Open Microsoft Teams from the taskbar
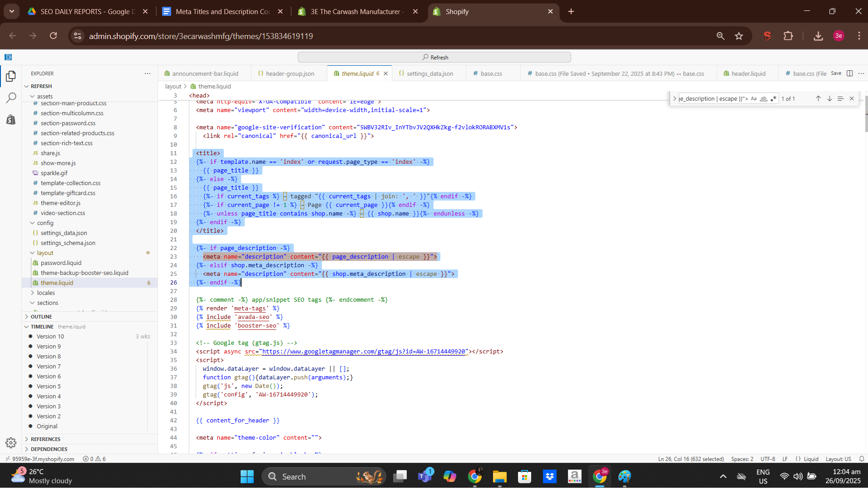 pyautogui.click(x=425, y=476)
